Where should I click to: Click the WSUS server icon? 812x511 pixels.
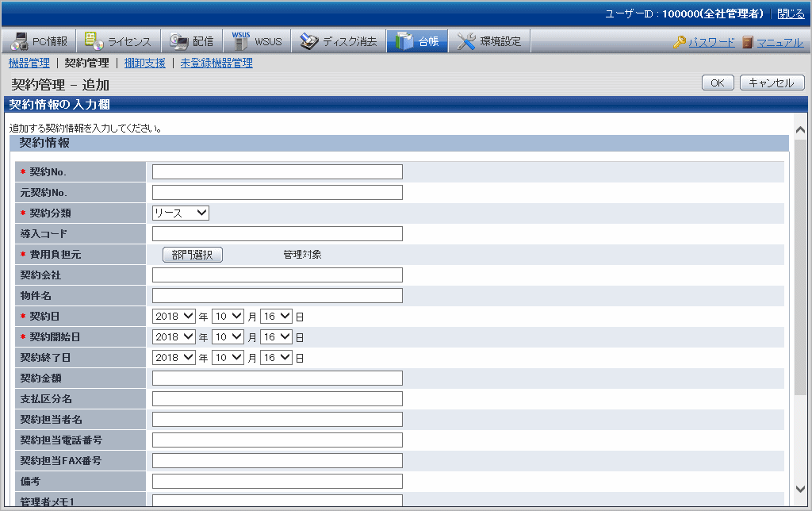click(x=240, y=41)
